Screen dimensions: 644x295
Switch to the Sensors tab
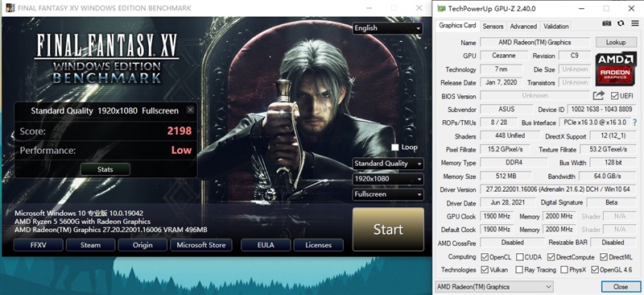[x=493, y=27]
